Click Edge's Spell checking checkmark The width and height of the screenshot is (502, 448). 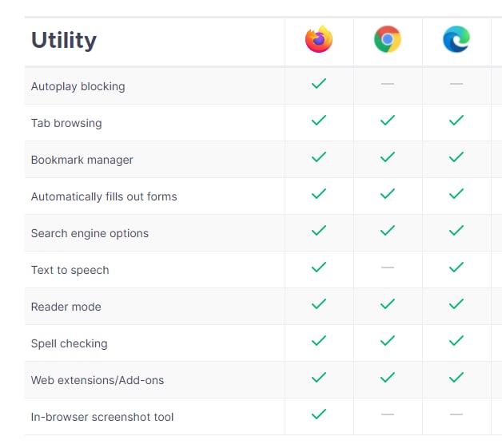point(456,340)
